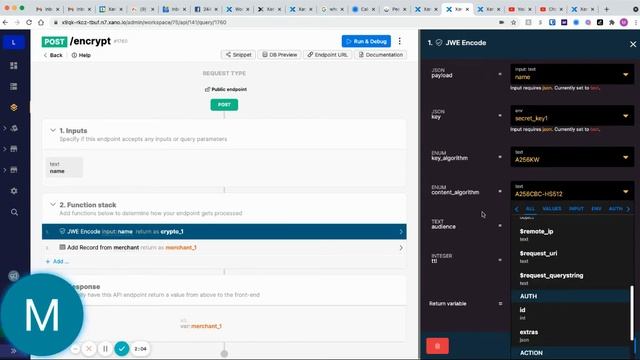Open the content_algorithm A256CBC-HS512 dropdown
640x360 pixels.
point(572,191)
